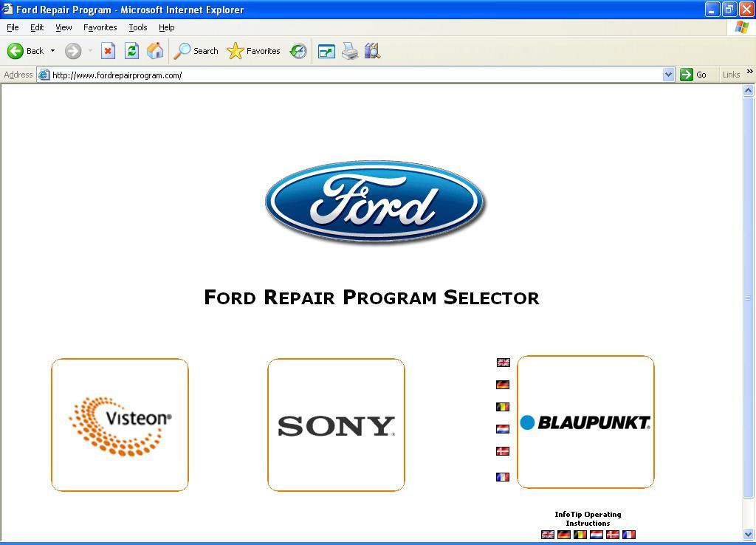
Task: Click the vertical scrollbar down arrow
Action: coord(749,534)
